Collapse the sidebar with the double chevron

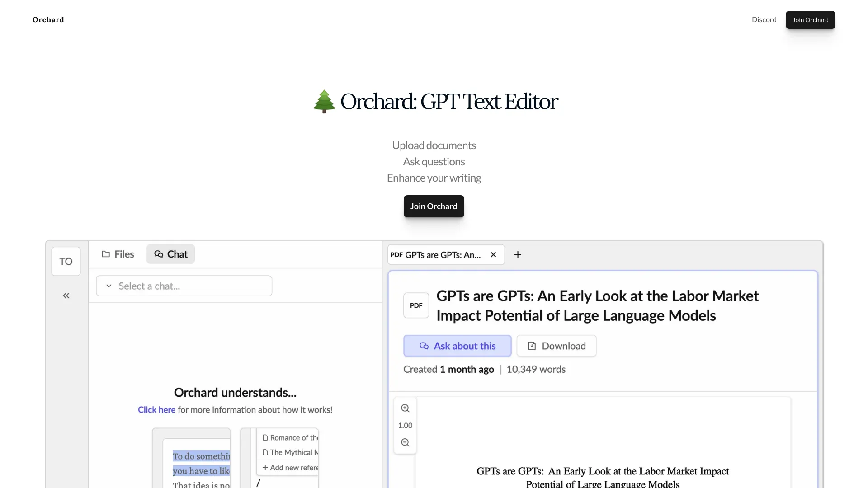click(x=66, y=296)
